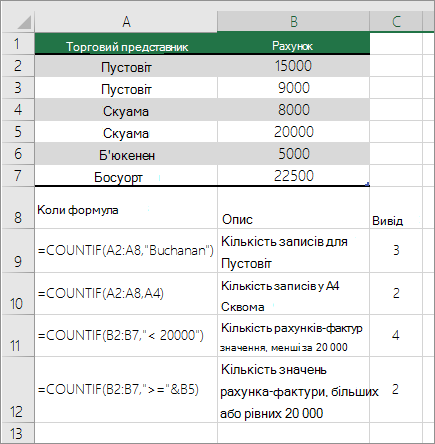Select description 'Кількість записів для Пустовіт'
The width and height of the screenshot is (435, 444).
[293, 251]
